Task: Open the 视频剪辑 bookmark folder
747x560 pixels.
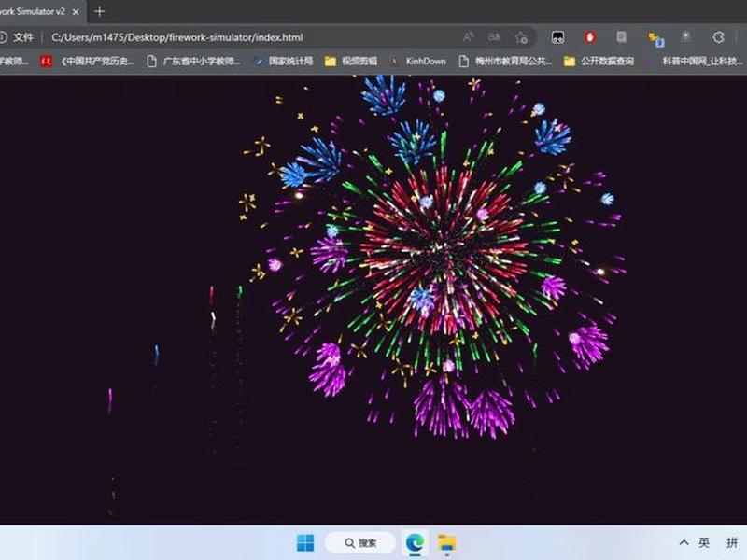Action: tap(351, 61)
